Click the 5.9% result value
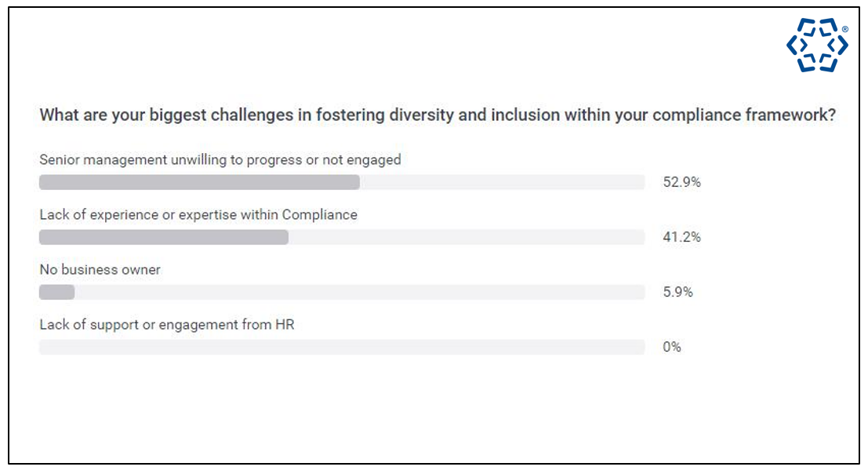This screenshot has height=474, width=868. [x=677, y=292]
